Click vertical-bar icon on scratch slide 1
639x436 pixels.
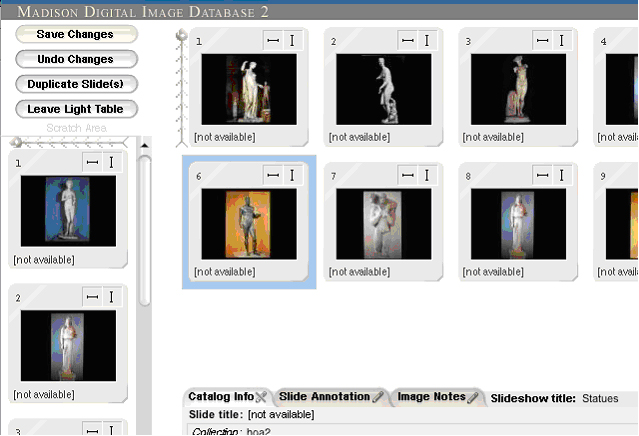(111, 162)
